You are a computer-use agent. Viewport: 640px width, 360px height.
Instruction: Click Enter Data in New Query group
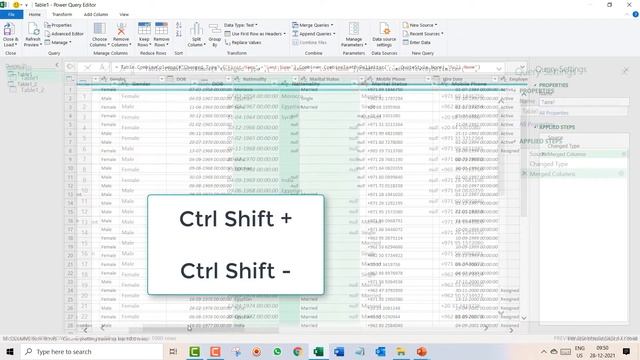coord(417,42)
